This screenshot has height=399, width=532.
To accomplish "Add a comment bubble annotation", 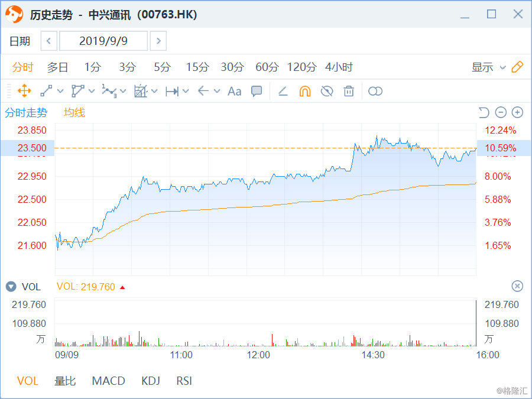I will [257, 91].
